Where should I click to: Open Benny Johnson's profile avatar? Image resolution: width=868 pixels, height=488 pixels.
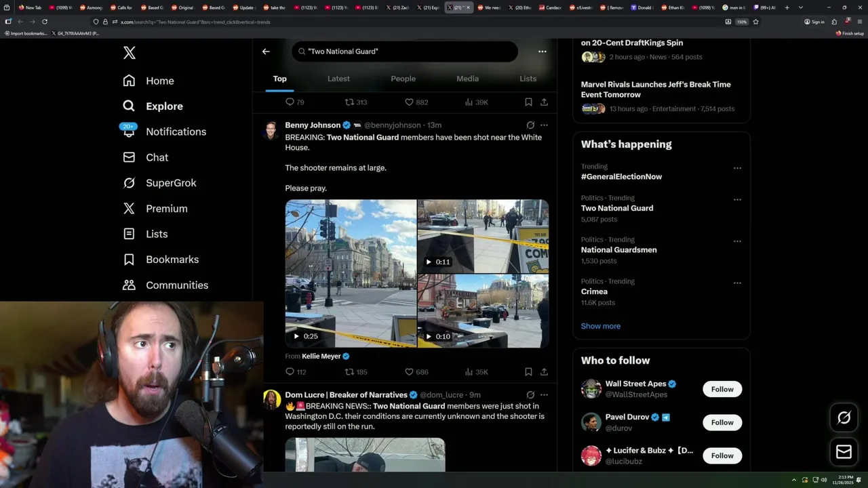click(x=271, y=130)
